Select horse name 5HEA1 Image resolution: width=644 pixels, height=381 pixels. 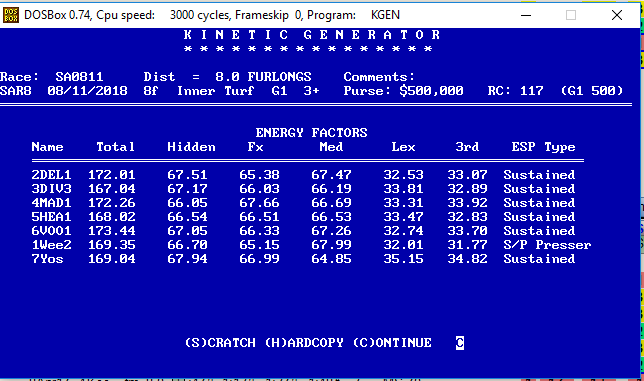coord(51,217)
